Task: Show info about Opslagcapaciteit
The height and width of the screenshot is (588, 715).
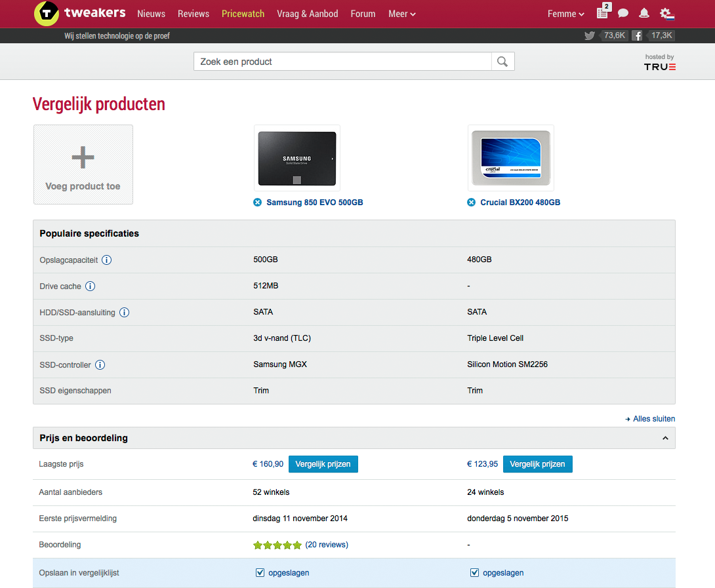Action: 107,260
